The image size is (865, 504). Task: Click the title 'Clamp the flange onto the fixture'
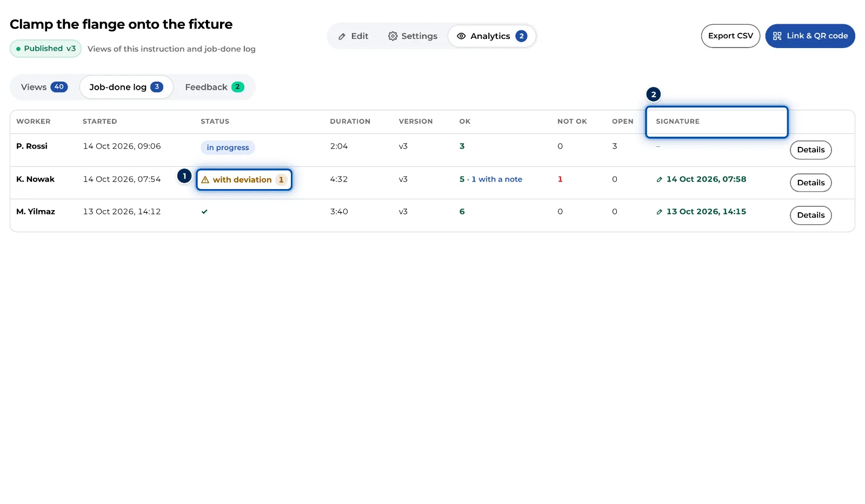tap(121, 24)
